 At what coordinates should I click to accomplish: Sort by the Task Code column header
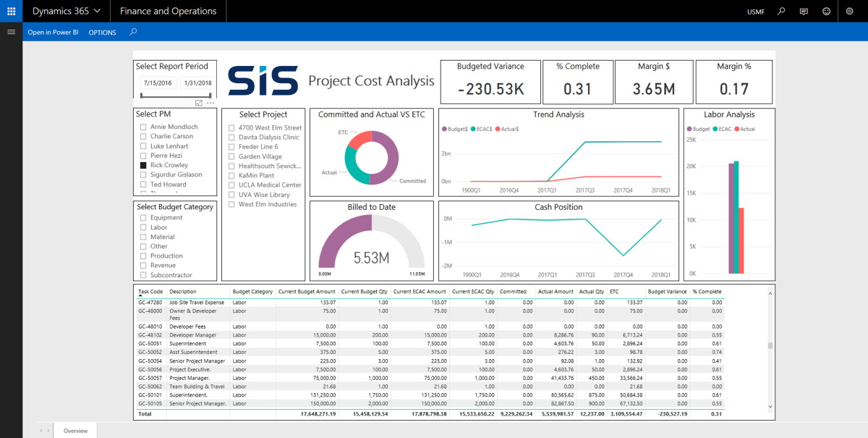point(150,292)
